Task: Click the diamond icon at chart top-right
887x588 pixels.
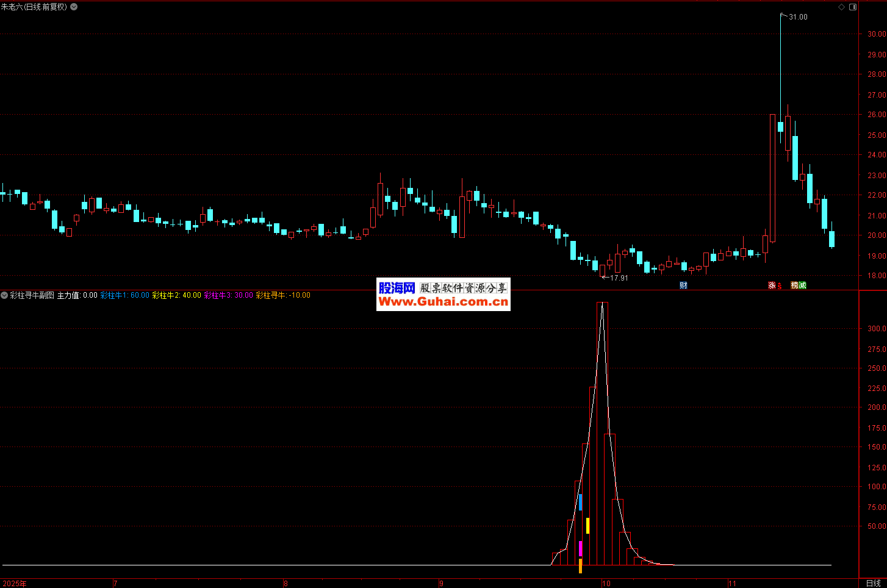Action: coord(841,7)
